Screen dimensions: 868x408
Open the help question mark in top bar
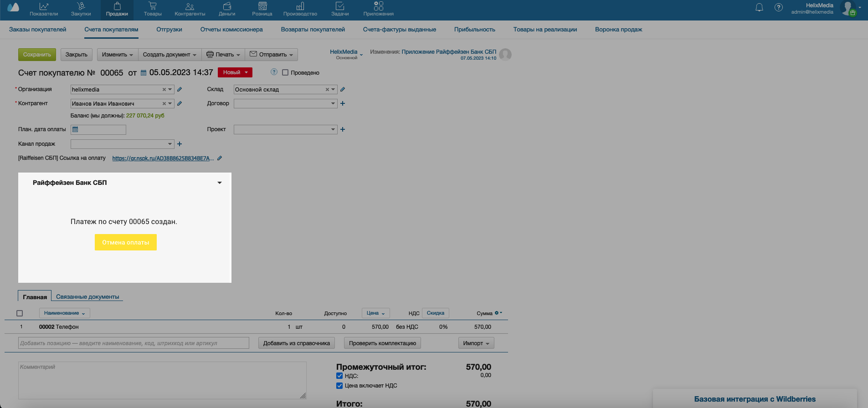coord(779,7)
